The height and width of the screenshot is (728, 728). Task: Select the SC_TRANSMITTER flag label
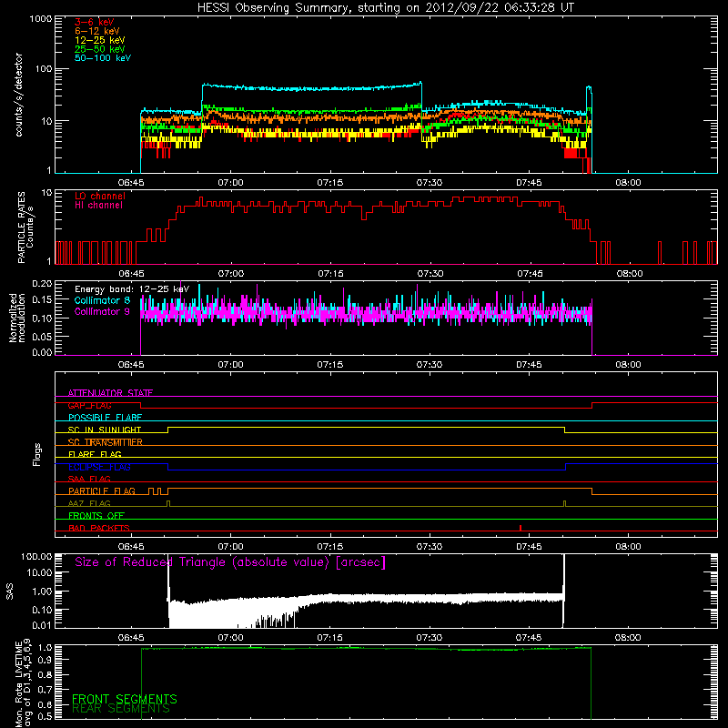(105, 442)
